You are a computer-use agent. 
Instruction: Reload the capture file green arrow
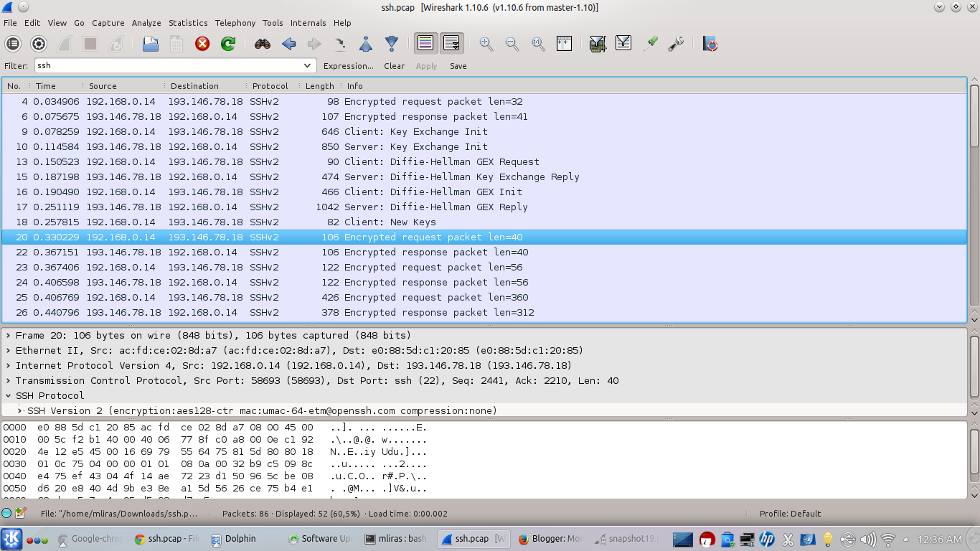point(228,44)
